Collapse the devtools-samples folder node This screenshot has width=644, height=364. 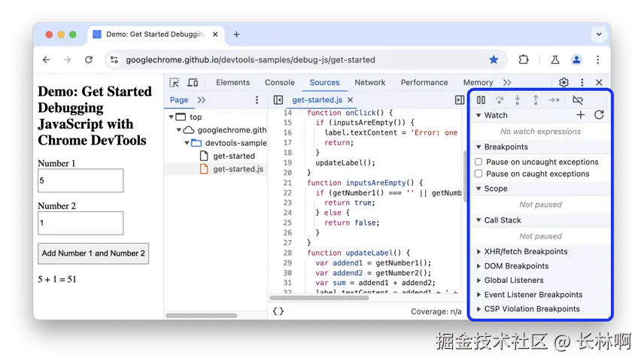click(x=187, y=143)
